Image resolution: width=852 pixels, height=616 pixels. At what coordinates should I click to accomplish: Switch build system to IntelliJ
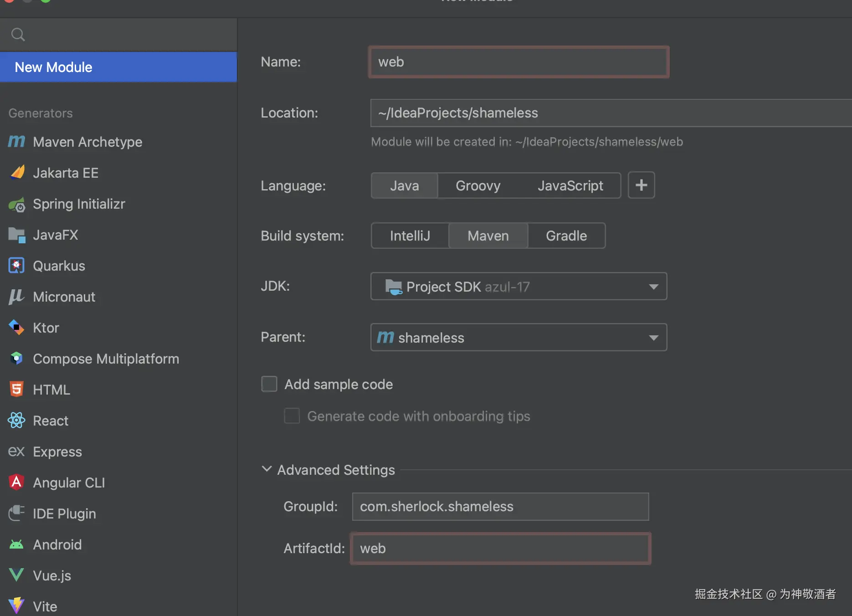[x=410, y=236]
